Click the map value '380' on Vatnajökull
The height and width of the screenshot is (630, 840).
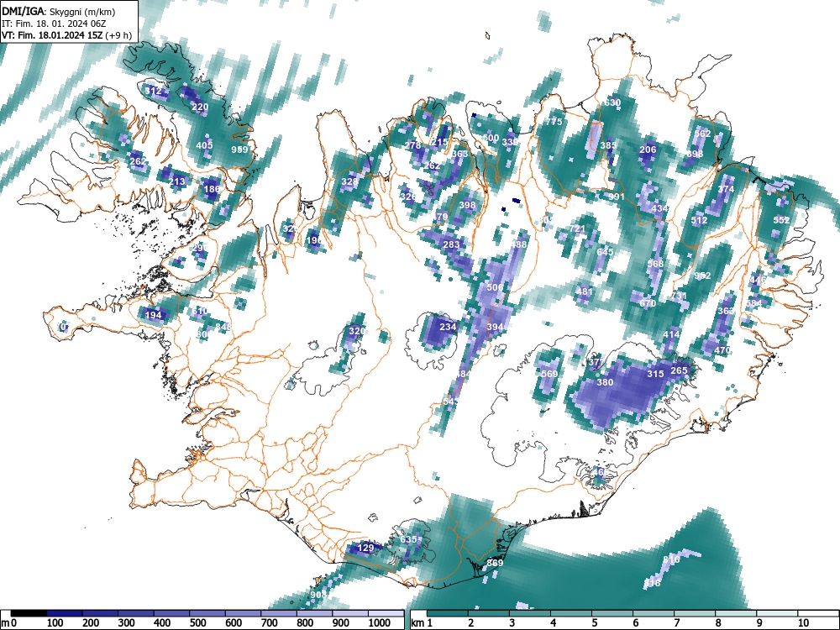(x=605, y=382)
